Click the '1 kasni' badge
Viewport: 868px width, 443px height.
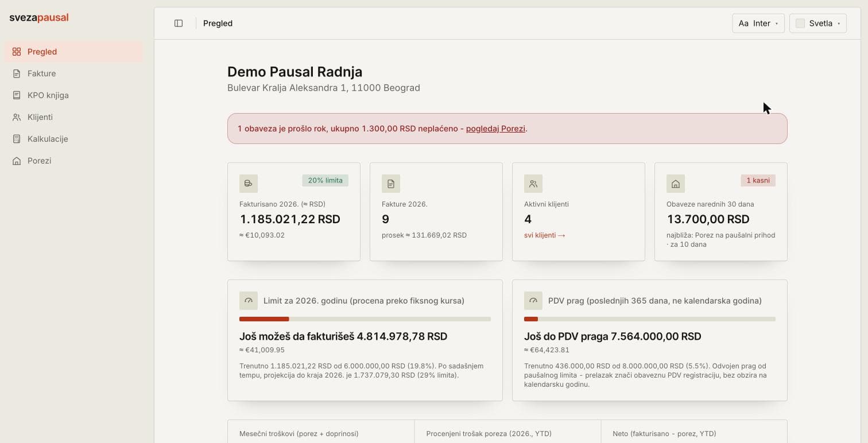[758, 180]
